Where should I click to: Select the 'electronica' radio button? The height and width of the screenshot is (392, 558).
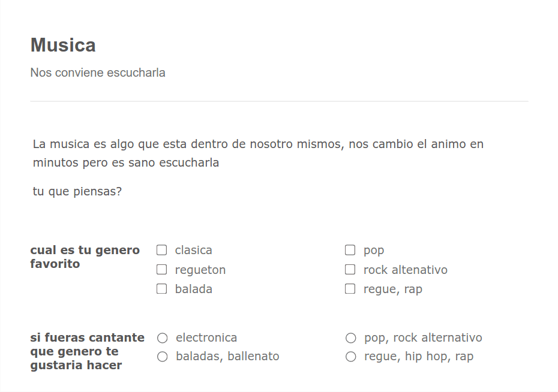coord(162,337)
